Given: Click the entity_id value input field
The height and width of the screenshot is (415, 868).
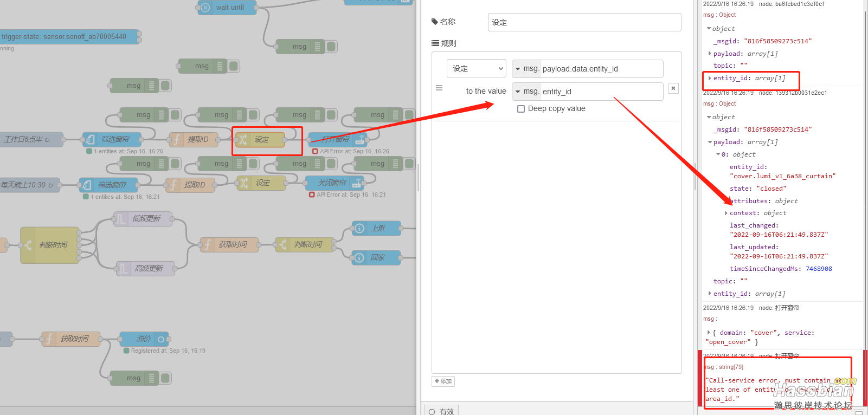Looking at the screenshot, I should click(x=601, y=92).
